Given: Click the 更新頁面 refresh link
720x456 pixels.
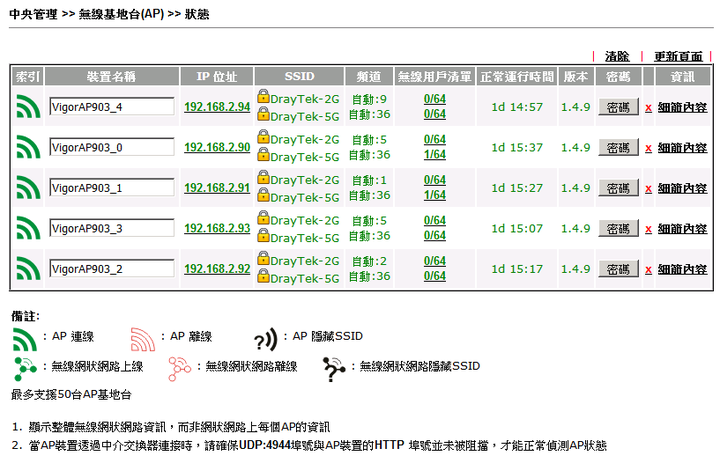Looking at the screenshot, I should (678, 56).
